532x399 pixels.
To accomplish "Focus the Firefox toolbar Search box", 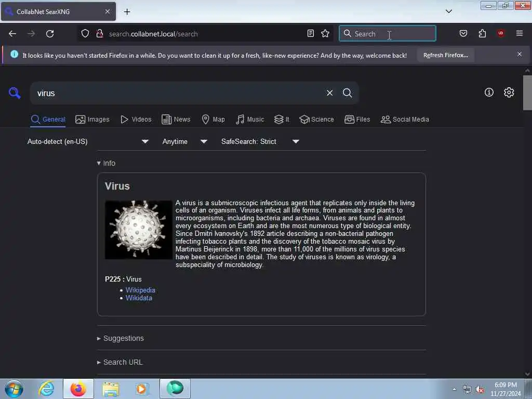I will pyautogui.click(x=388, y=34).
